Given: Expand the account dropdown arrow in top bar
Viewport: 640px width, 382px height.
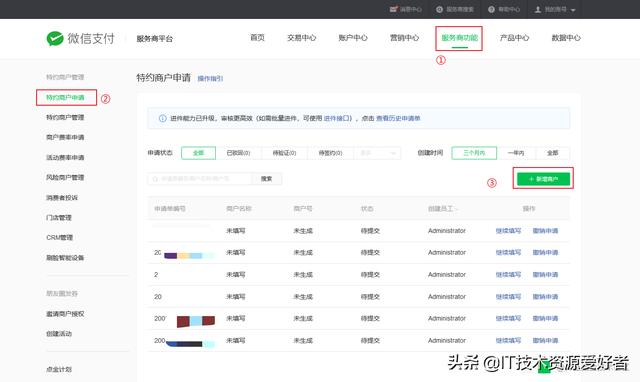Looking at the screenshot, I should coord(573,10).
